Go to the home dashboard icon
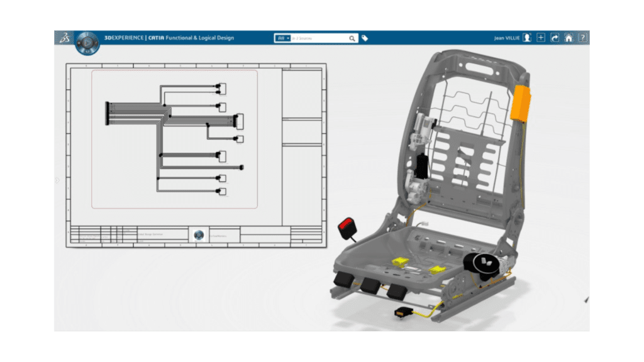 point(570,38)
